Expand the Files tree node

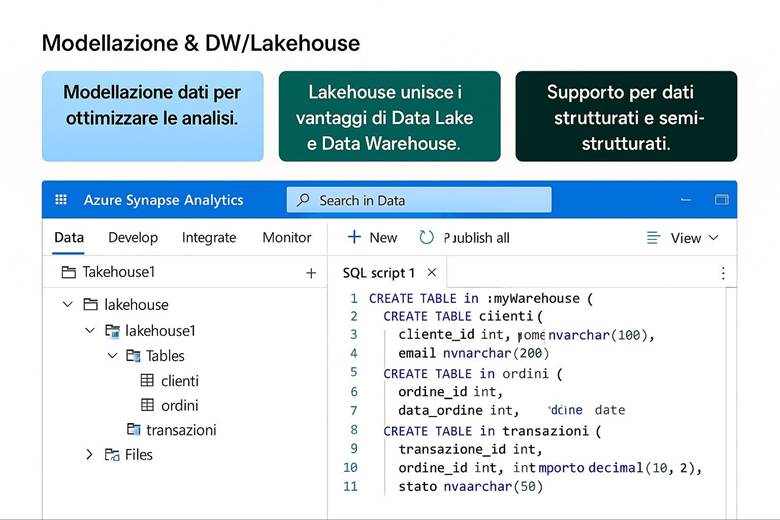click(x=89, y=455)
